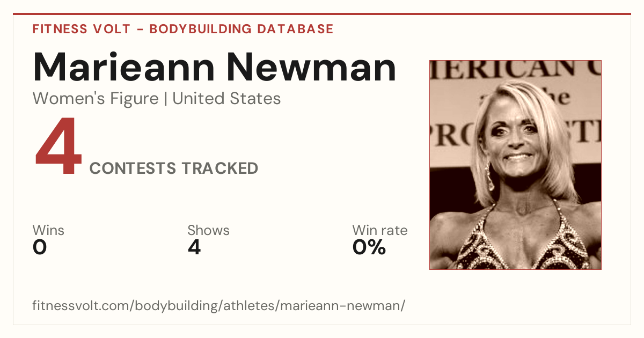Image resolution: width=644 pixels, height=338 pixels.
Task: Click the Win rate label
Action: coord(380,231)
